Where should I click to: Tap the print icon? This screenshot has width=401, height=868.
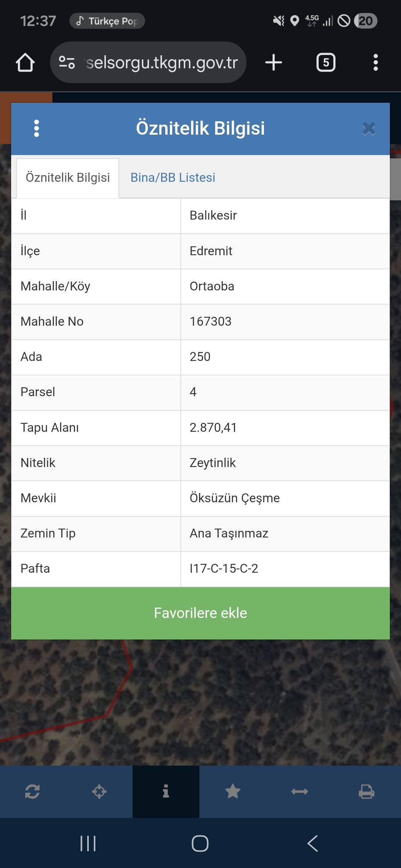[366, 792]
